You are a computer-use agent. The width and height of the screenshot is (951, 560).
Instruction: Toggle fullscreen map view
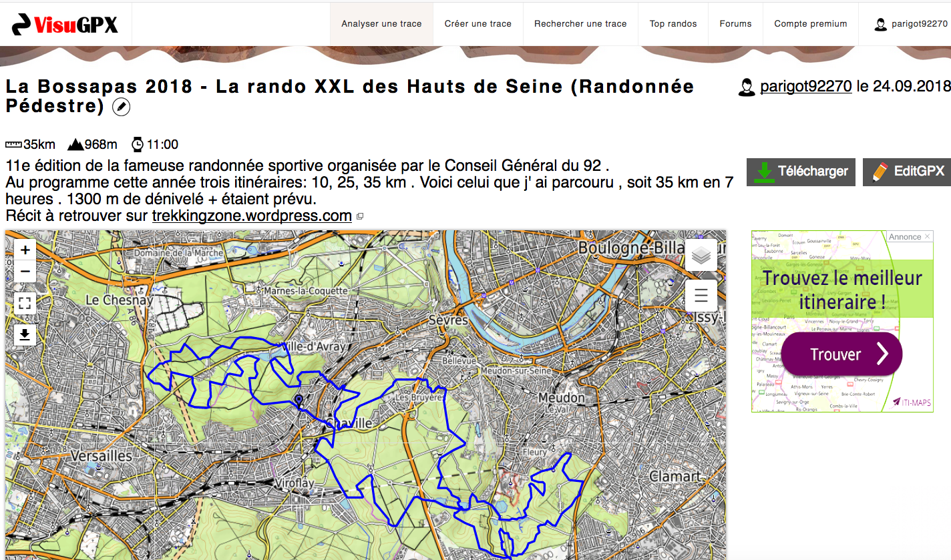click(25, 304)
